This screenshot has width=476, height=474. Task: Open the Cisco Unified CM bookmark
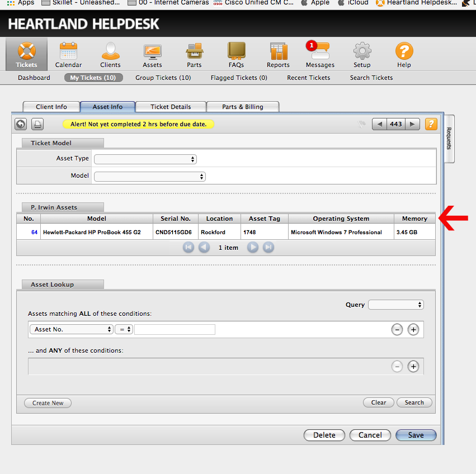(253, 3)
